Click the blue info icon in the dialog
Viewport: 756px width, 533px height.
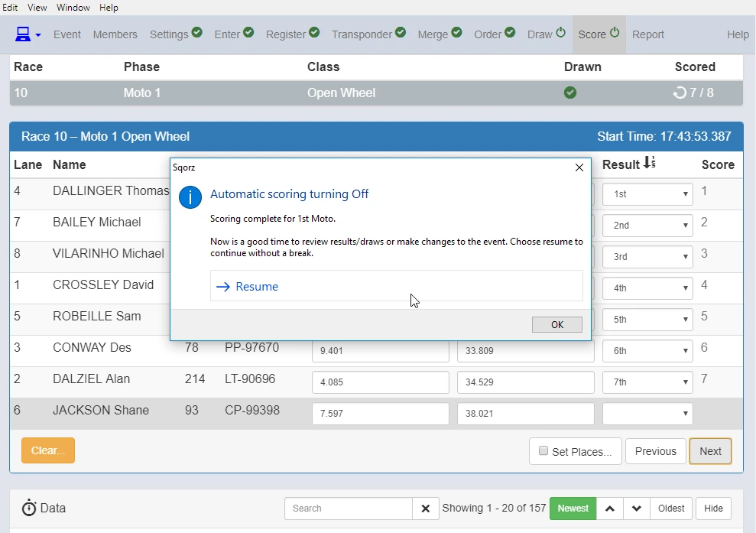[x=190, y=197]
